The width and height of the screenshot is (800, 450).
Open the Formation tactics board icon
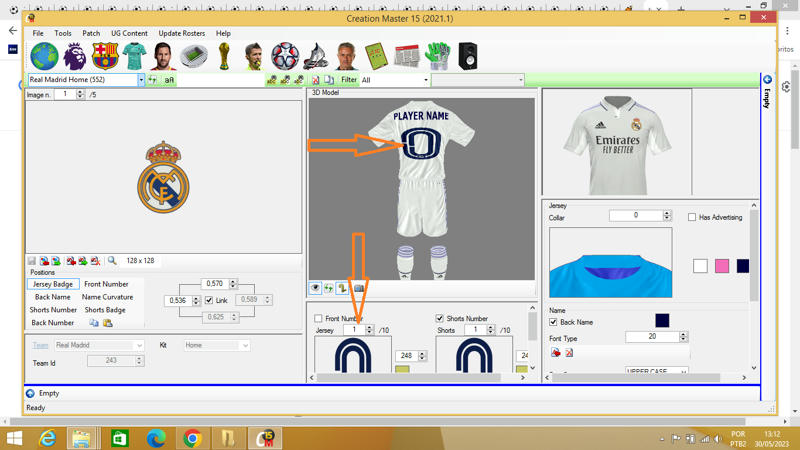pos(376,56)
